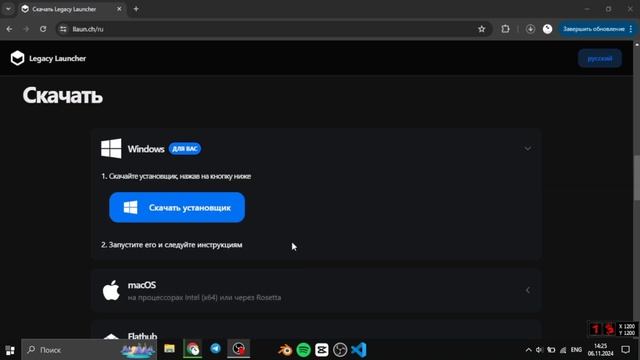The width and height of the screenshot is (640, 360).
Task: Click the taskbar Поиск search box
Action: [89, 350]
